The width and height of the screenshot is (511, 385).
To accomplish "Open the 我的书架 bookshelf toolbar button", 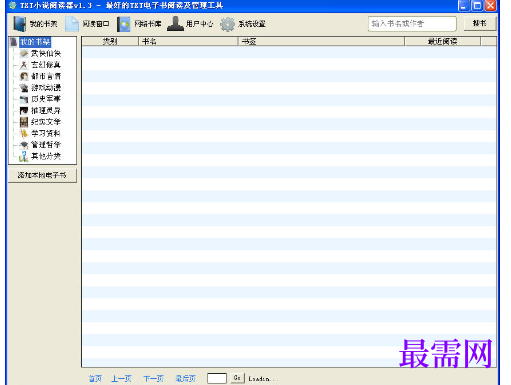I will 35,24.
